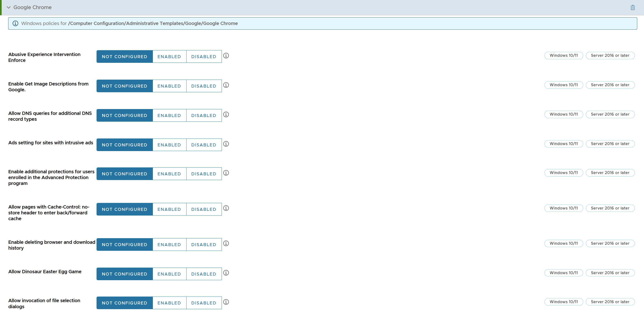
Task: Click 'Enable deleting browser and download history' label
Action: (52, 245)
